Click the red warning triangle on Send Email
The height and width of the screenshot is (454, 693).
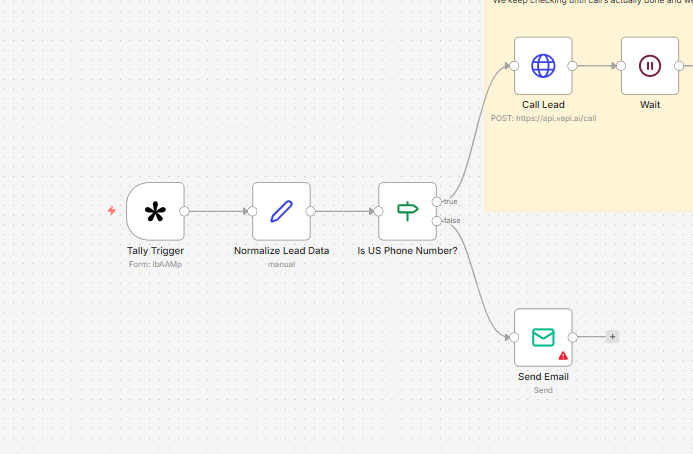(x=563, y=355)
